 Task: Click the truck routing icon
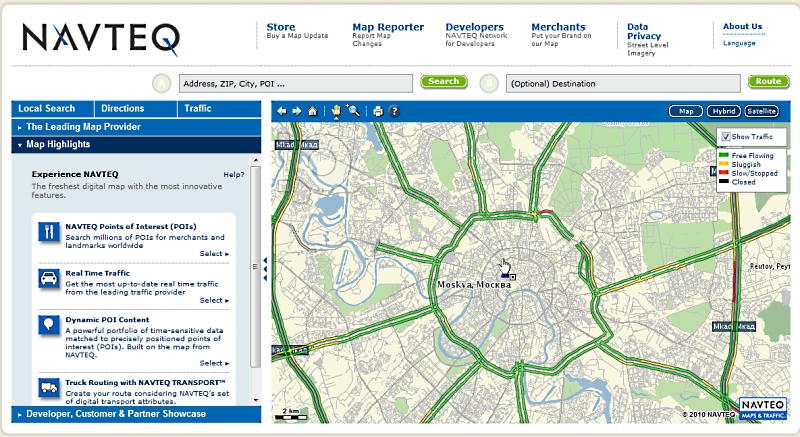(x=49, y=388)
